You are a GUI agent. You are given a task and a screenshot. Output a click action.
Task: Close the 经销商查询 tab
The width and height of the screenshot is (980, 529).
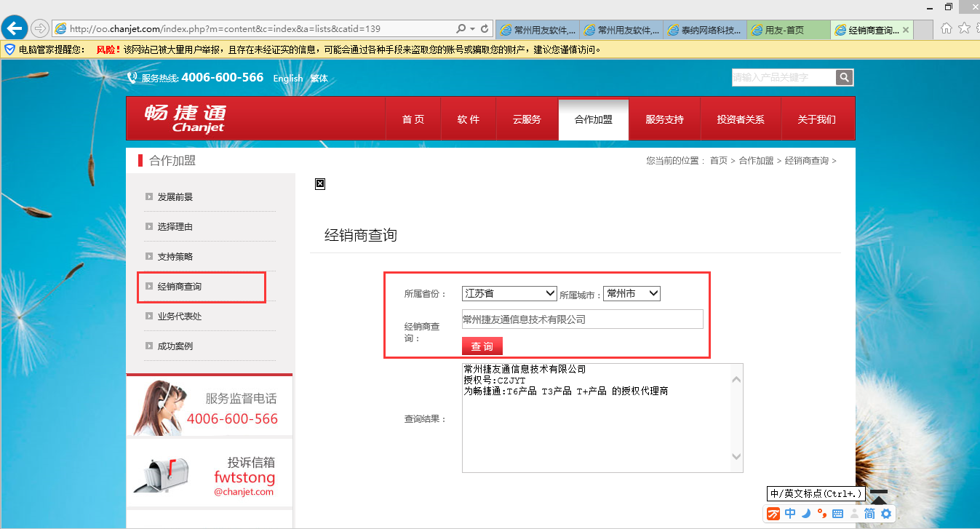tap(906, 30)
